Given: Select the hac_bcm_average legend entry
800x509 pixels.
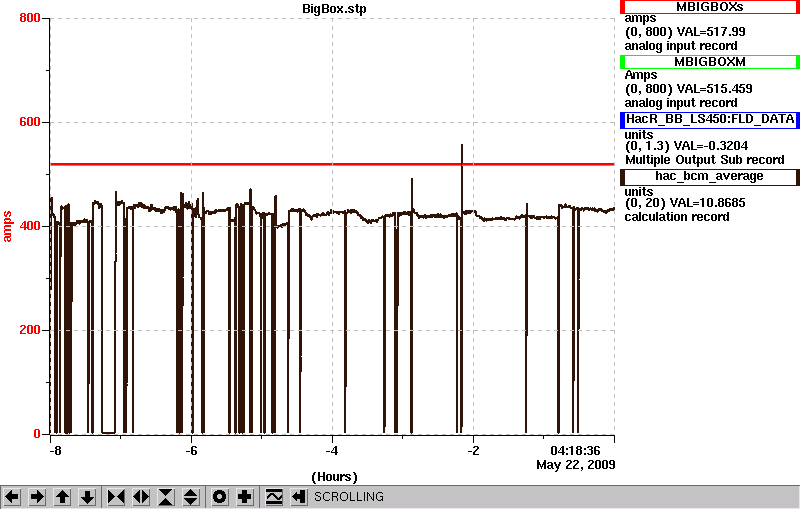Looking at the screenshot, I should [x=710, y=176].
